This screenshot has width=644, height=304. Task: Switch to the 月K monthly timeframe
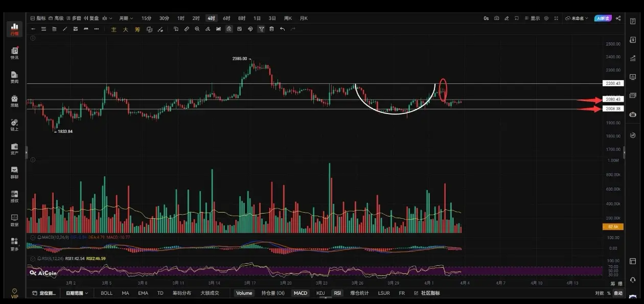click(304, 18)
